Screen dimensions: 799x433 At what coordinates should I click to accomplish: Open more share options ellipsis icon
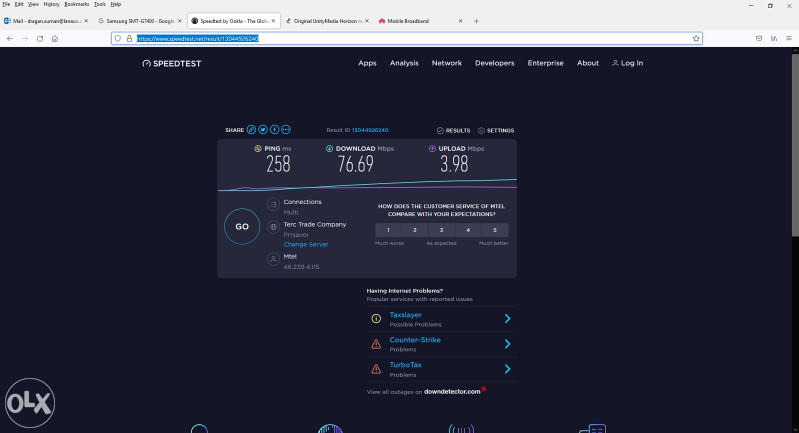pos(286,130)
